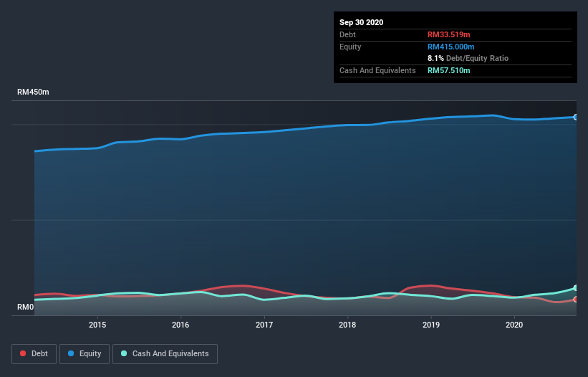Click the Debt label in tooltip
588x377 pixels.
pos(347,34)
